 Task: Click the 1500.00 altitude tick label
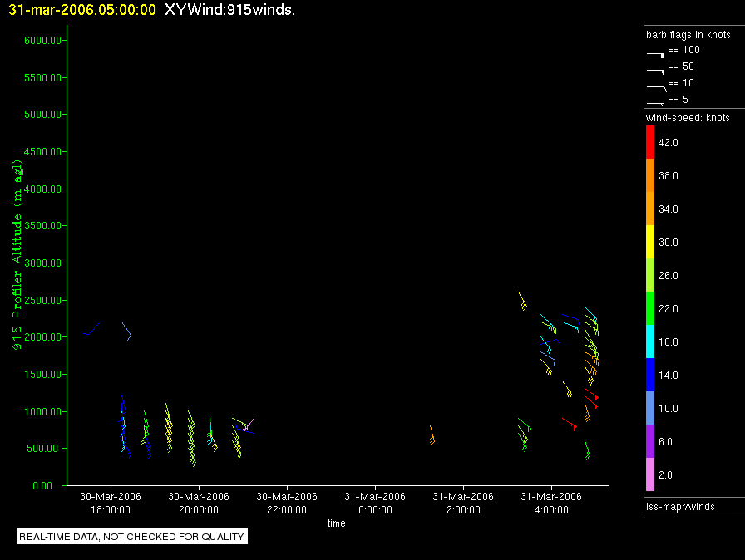42,375
